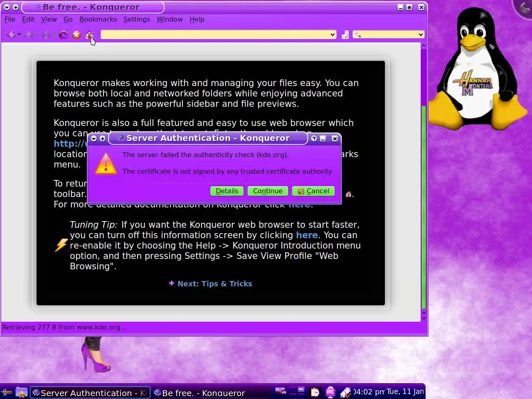532x399 pixels.
Task: Click the Up directory arrow in toolbar
Action: coord(46,35)
